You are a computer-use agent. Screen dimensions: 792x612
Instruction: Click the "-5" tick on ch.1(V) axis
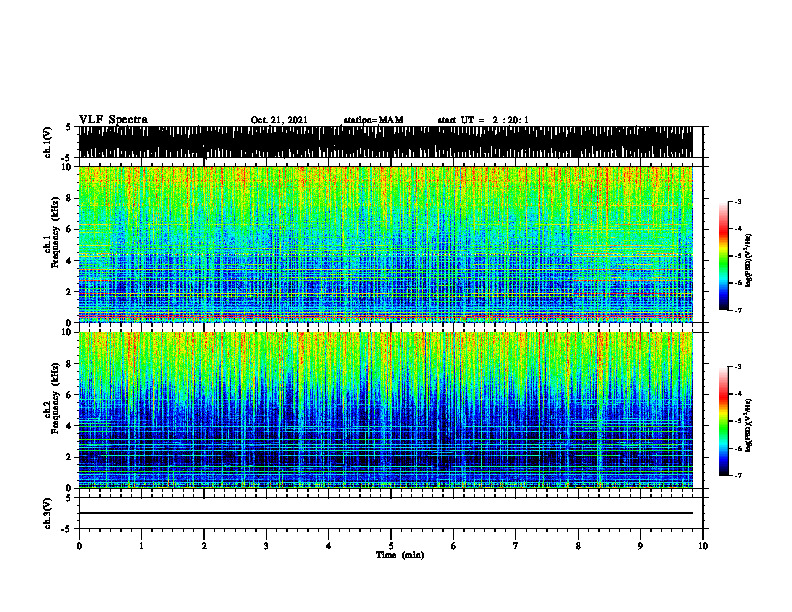tap(67, 158)
